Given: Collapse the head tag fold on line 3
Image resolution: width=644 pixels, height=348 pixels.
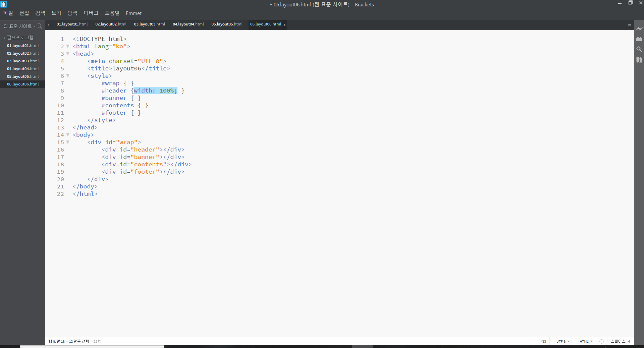Looking at the screenshot, I should click(68, 54).
